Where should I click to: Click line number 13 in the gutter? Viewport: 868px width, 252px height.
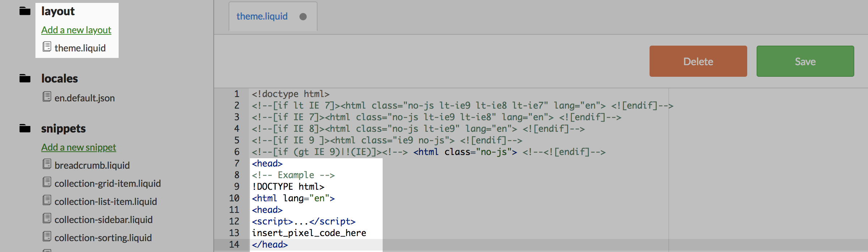click(234, 233)
